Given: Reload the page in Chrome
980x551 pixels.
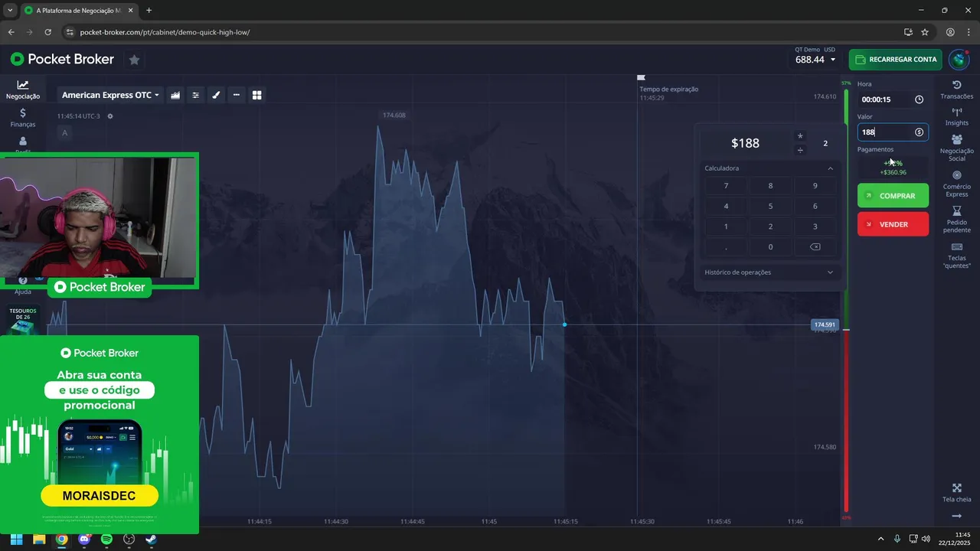Looking at the screenshot, I should point(47,32).
